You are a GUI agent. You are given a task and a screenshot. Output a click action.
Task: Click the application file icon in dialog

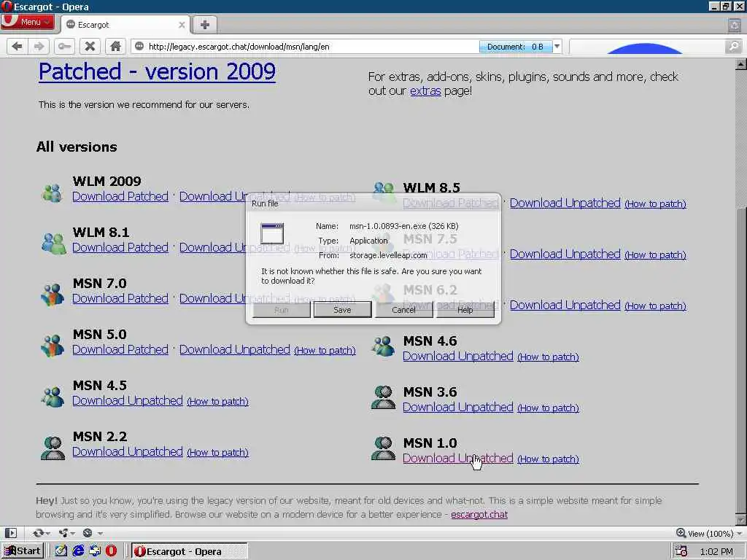[x=272, y=233]
